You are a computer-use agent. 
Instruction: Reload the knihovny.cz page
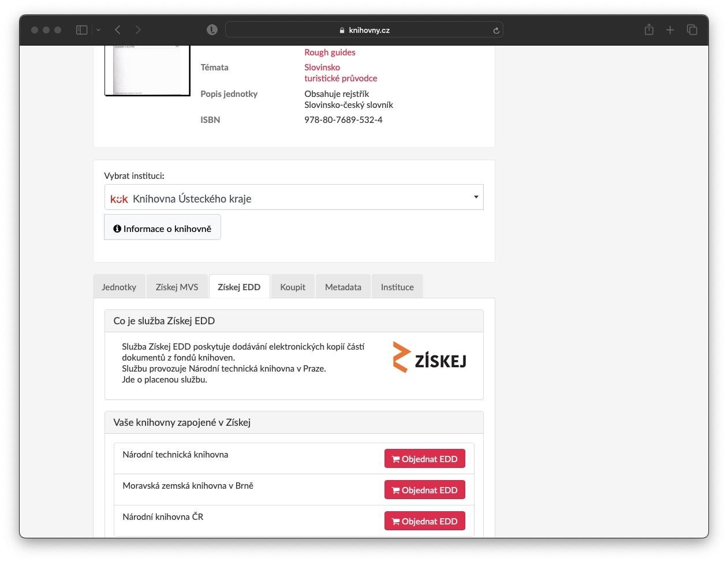(x=496, y=31)
